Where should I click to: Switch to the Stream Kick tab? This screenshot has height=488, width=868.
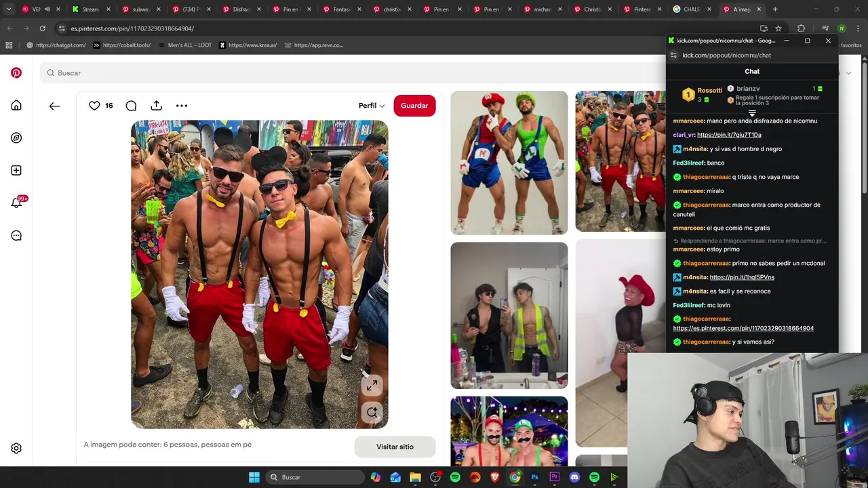click(90, 9)
